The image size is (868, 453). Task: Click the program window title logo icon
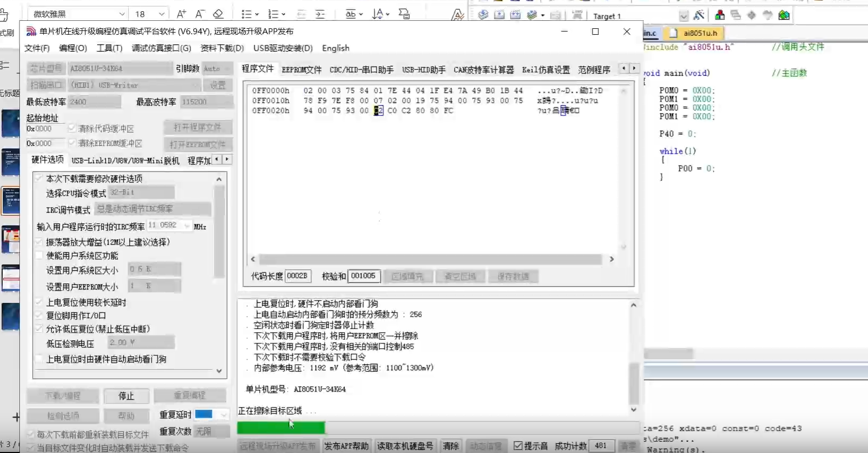point(31,32)
